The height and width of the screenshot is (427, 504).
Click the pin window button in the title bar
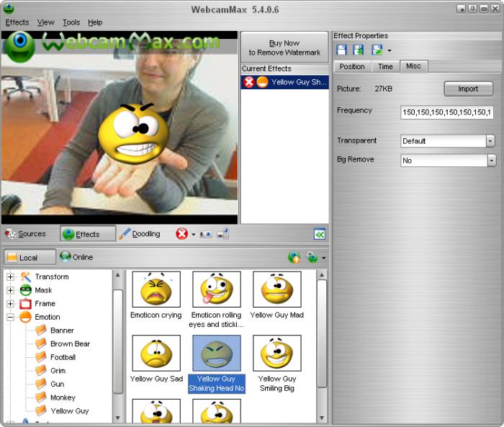pos(472,9)
